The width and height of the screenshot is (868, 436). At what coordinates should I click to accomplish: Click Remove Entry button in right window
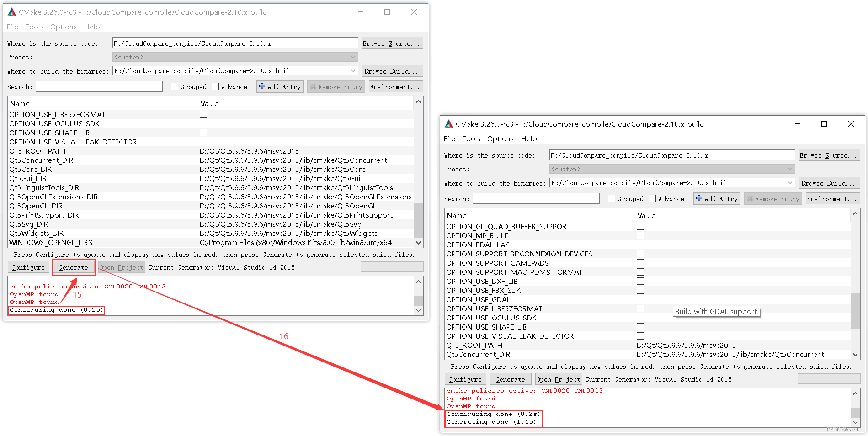pyautogui.click(x=773, y=199)
